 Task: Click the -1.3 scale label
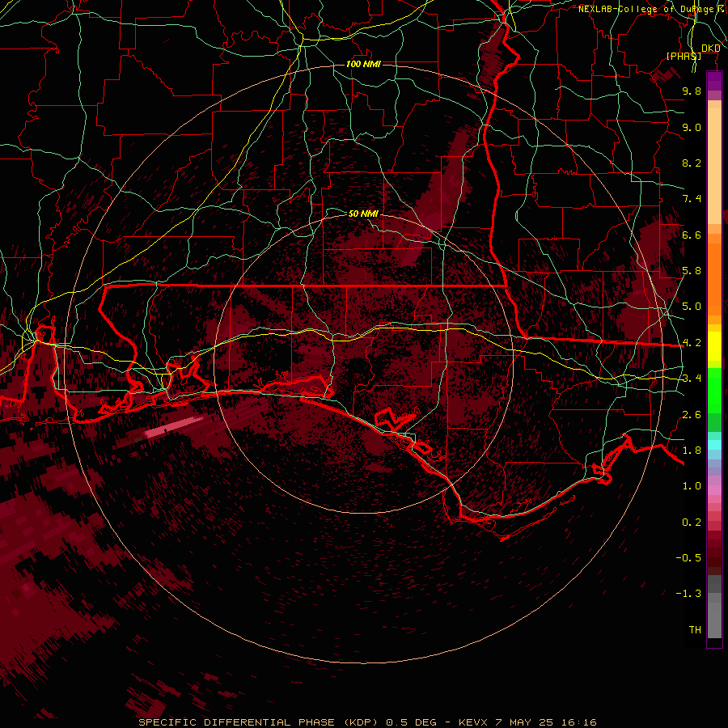coord(688,594)
